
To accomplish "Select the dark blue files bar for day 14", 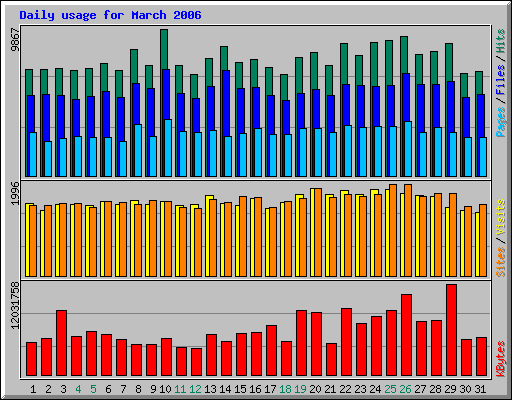I will [226, 103].
